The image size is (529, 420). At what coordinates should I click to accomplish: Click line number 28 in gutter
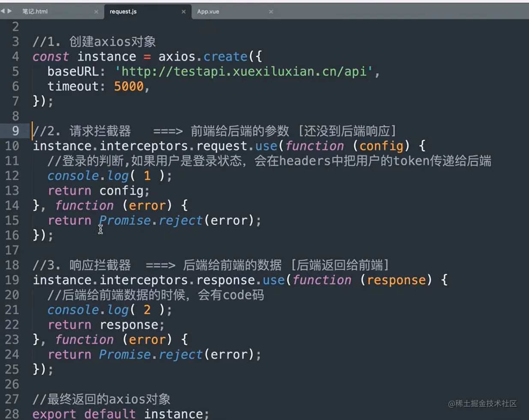coord(12,414)
